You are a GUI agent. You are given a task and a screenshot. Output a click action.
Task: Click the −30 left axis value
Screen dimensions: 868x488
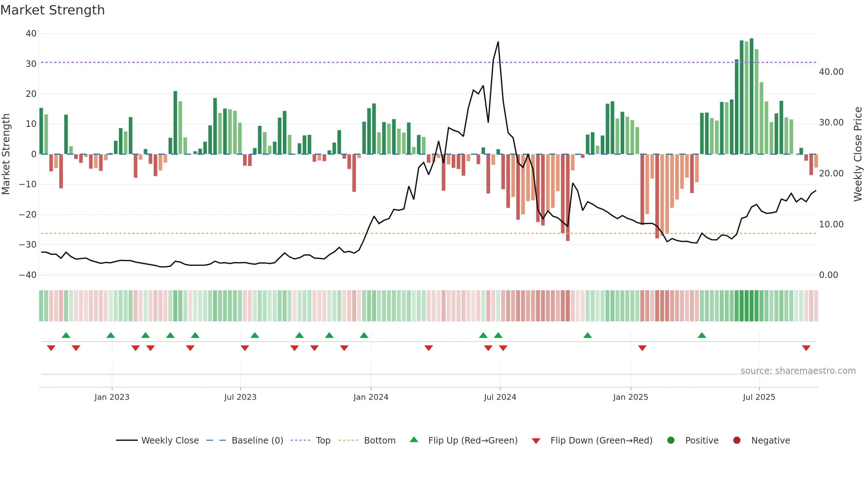click(x=28, y=245)
